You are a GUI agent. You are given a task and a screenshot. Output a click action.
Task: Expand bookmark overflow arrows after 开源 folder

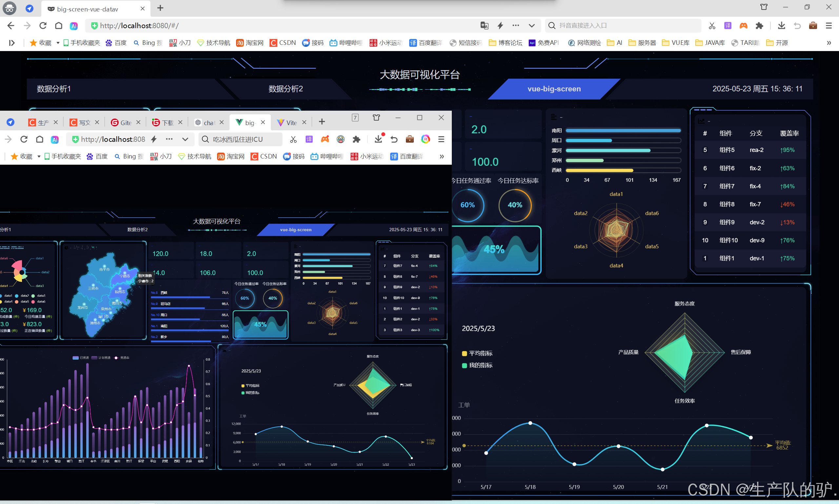point(829,43)
